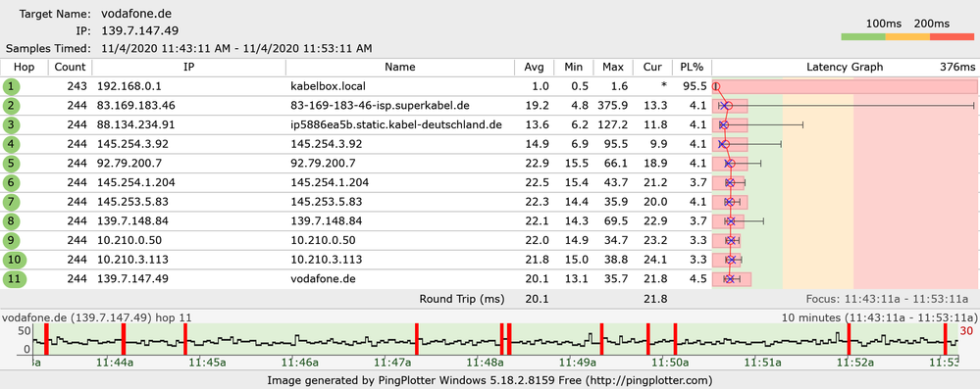
Task: Click the Cur column header
Action: point(652,68)
